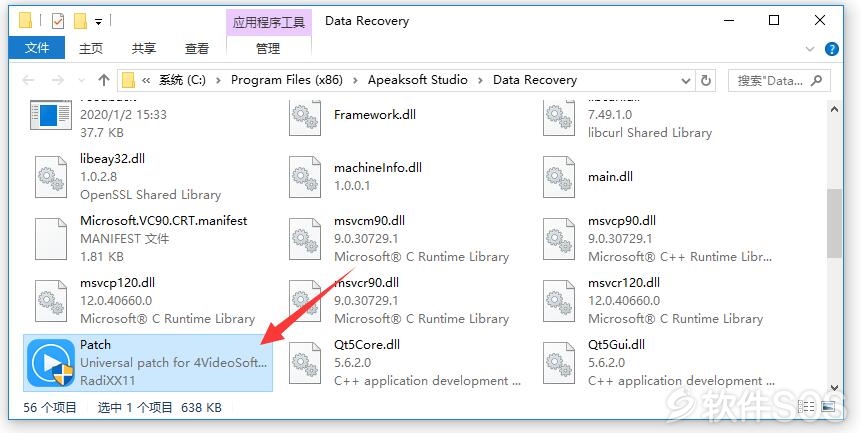The height and width of the screenshot is (433, 861).
Task: Open the quick access toolbar customize dropdown
Action: tap(98, 22)
